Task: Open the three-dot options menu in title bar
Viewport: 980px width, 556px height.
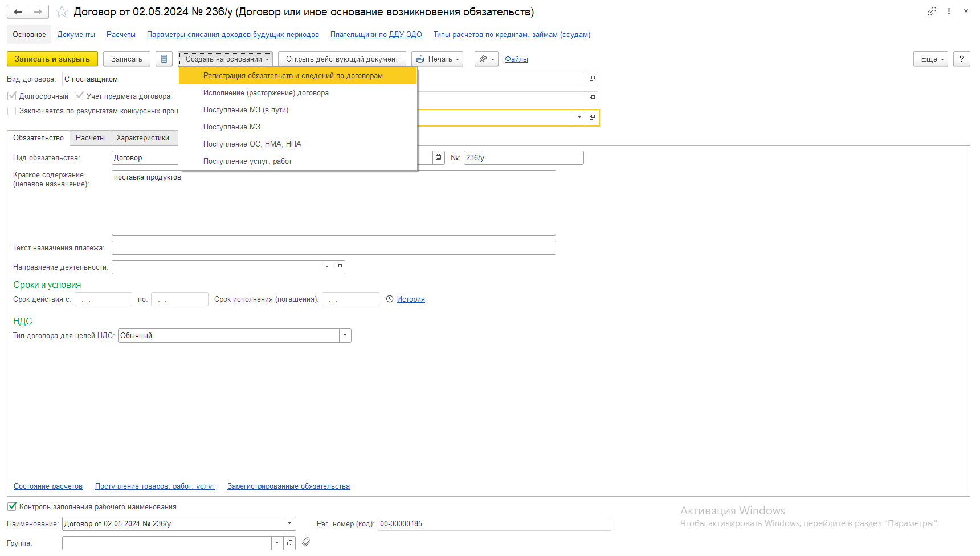Action: pos(949,11)
